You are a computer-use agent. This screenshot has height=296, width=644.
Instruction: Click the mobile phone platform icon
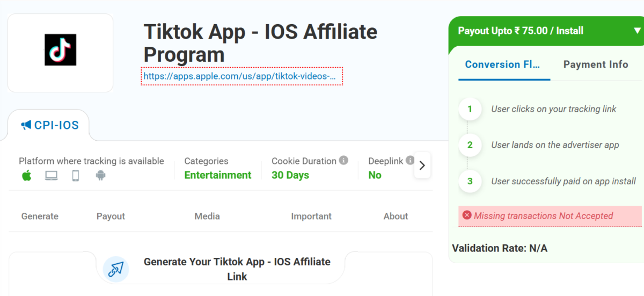click(x=76, y=176)
